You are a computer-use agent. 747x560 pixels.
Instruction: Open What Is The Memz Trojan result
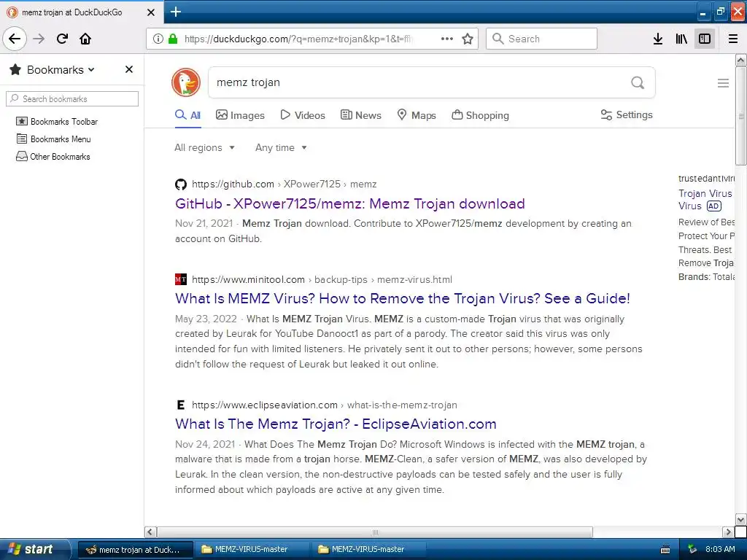coord(336,424)
